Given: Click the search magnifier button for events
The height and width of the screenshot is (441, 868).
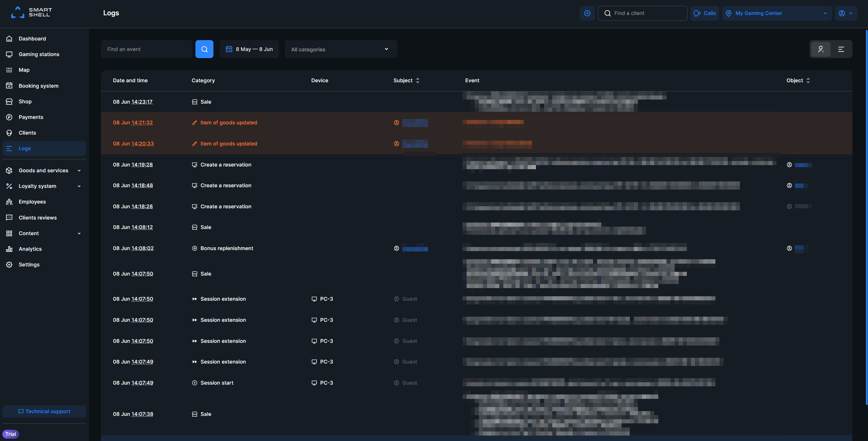Looking at the screenshot, I should coord(204,49).
